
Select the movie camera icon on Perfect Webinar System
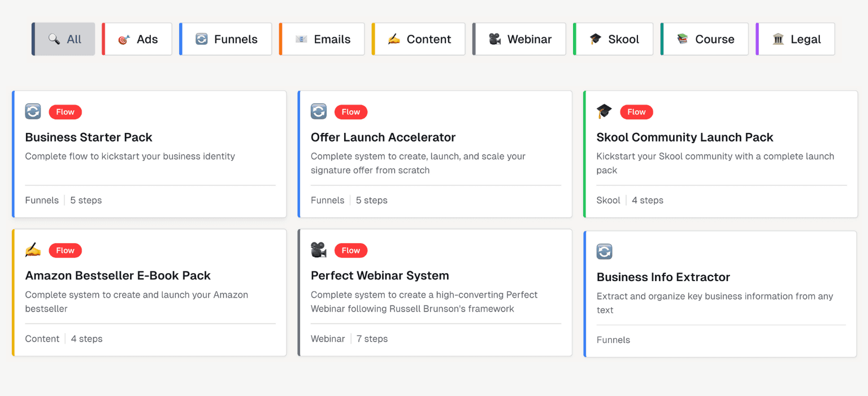(x=319, y=250)
